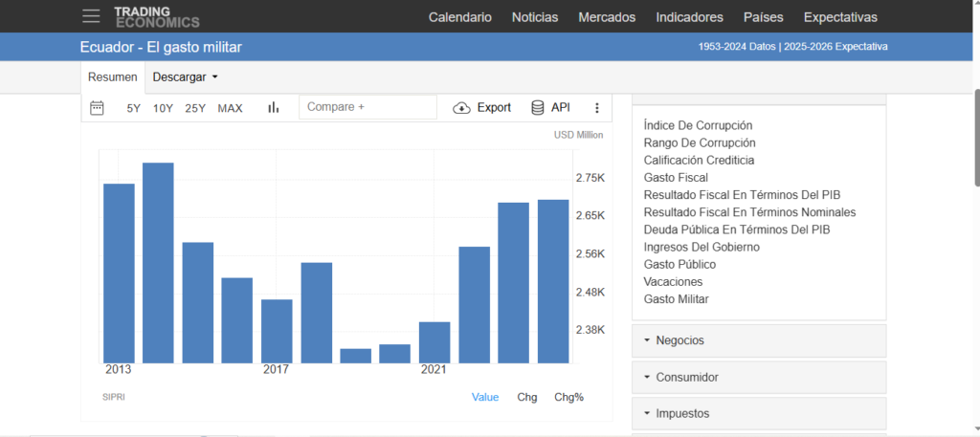Open the Índice De Corrupción link
Image resolution: width=980 pixels, height=437 pixels.
pyautogui.click(x=698, y=125)
